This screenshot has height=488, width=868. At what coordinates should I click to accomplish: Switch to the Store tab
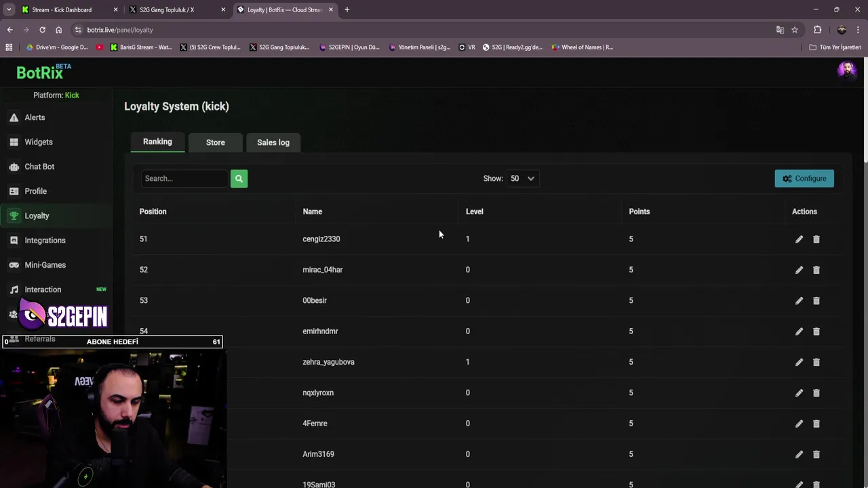(216, 142)
